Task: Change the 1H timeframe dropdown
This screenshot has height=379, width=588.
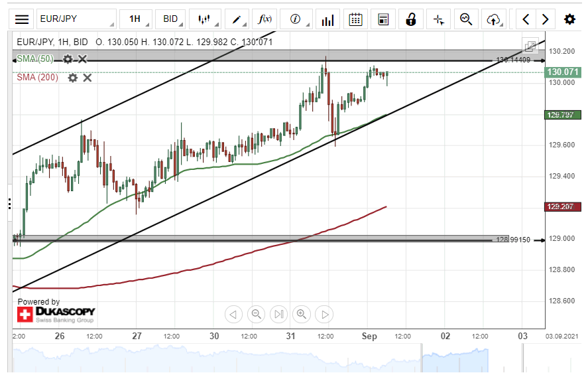Action: (x=136, y=19)
